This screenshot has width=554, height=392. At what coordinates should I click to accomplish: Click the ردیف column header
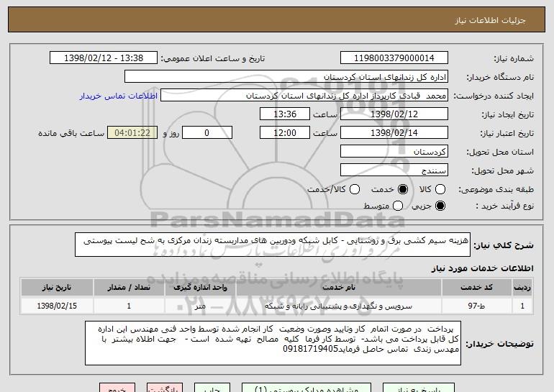(522, 287)
